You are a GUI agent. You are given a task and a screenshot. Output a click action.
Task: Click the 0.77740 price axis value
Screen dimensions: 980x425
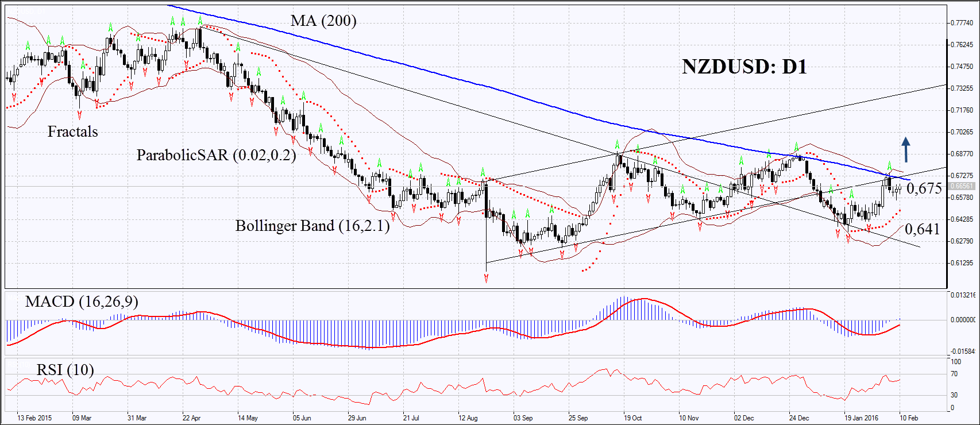(x=962, y=22)
